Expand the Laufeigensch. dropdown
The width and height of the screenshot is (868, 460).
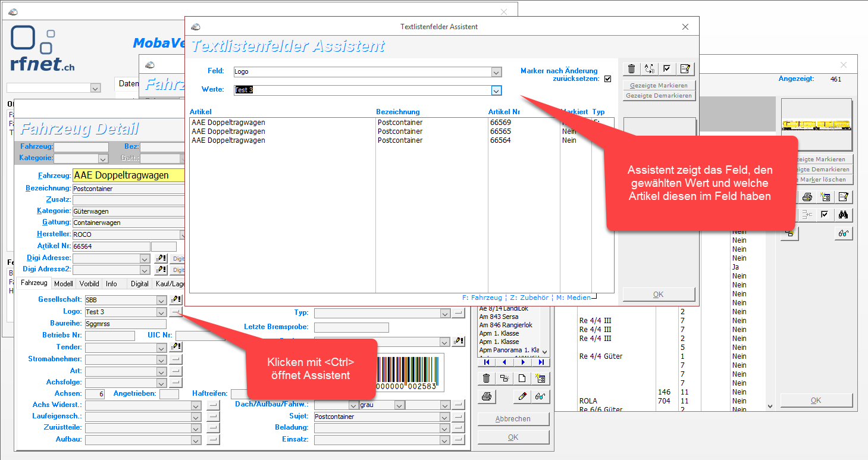pyautogui.click(x=196, y=417)
